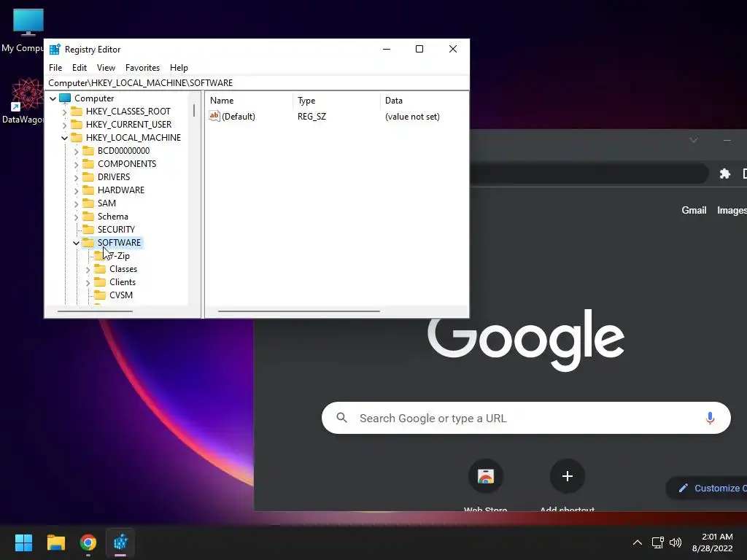Click the CVSM folder icon
The width and height of the screenshot is (747, 560).
pyautogui.click(x=100, y=295)
